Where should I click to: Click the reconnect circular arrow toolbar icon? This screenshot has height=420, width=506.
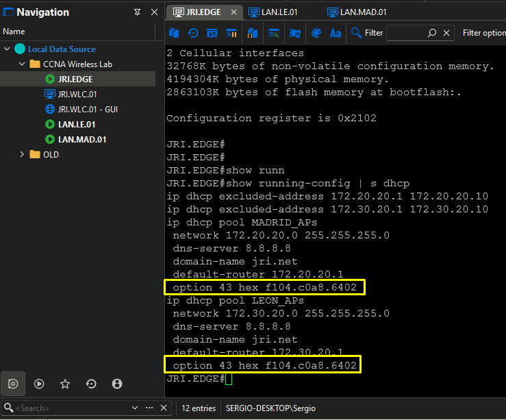[193, 33]
